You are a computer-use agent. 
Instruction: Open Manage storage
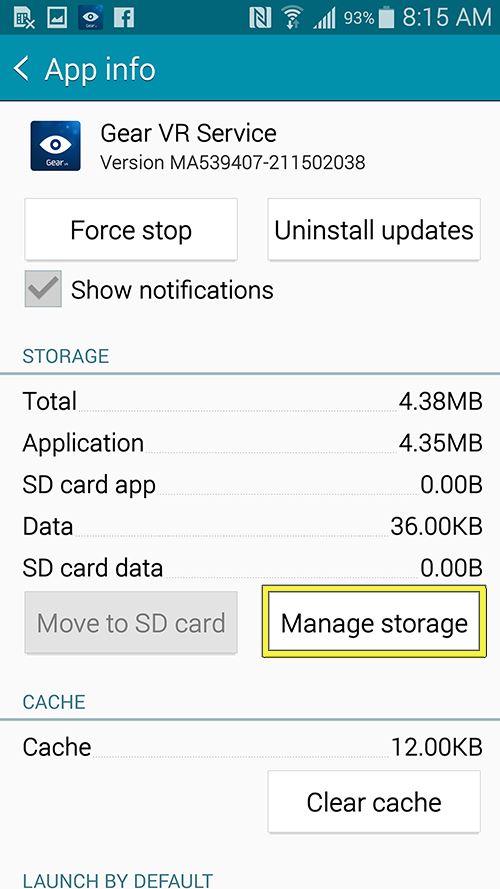374,622
